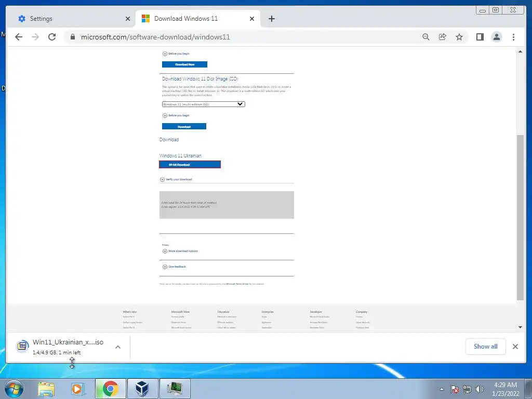The width and height of the screenshot is (532, 399).
Task: Click the address bar URL
Action: (155, 37)
